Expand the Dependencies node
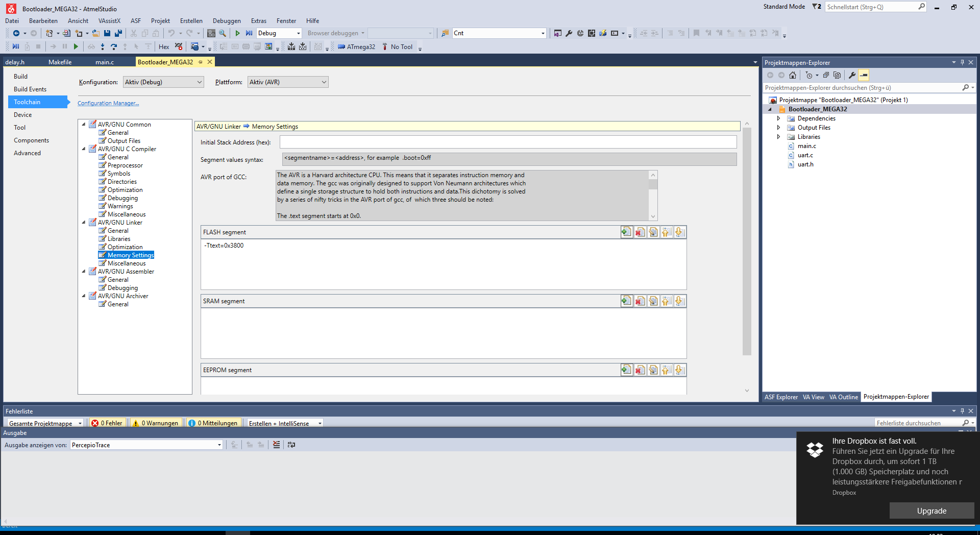 (778, 118)
